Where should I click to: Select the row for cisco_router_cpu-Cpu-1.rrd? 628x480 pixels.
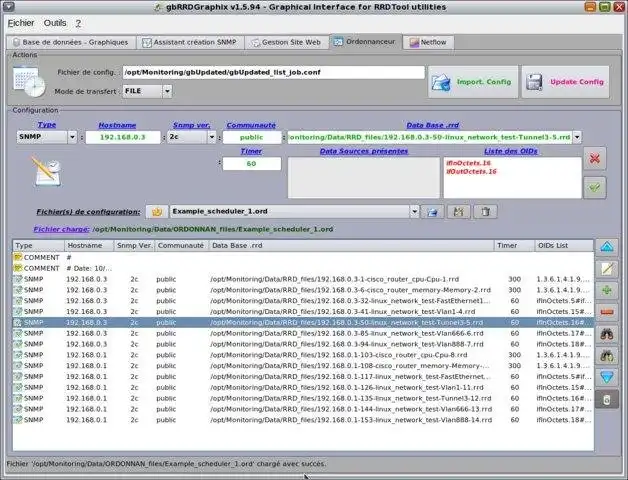click(x=303, y=279)
